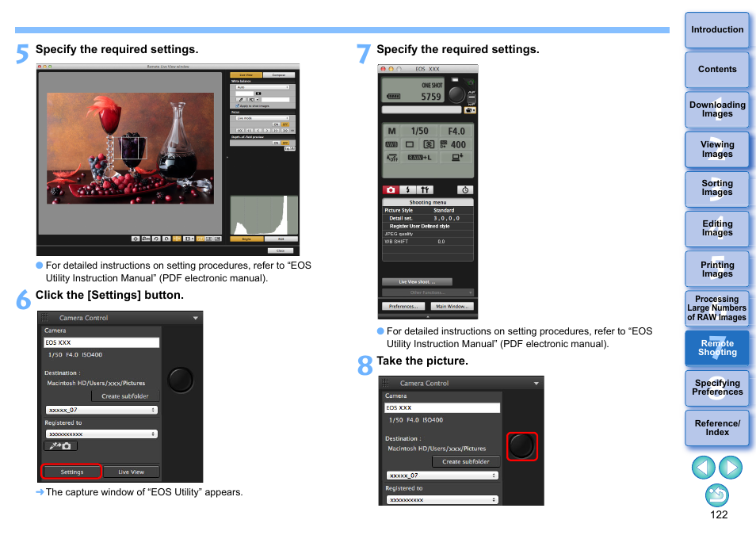
Task: Select the flash settings tab icon
Action: coord(407,190)
